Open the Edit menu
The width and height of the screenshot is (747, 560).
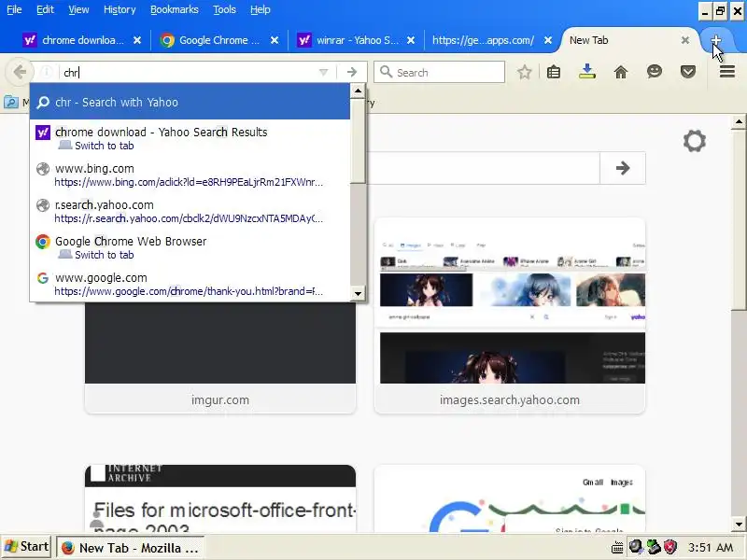pyautogui.click(x=45, y=9)
